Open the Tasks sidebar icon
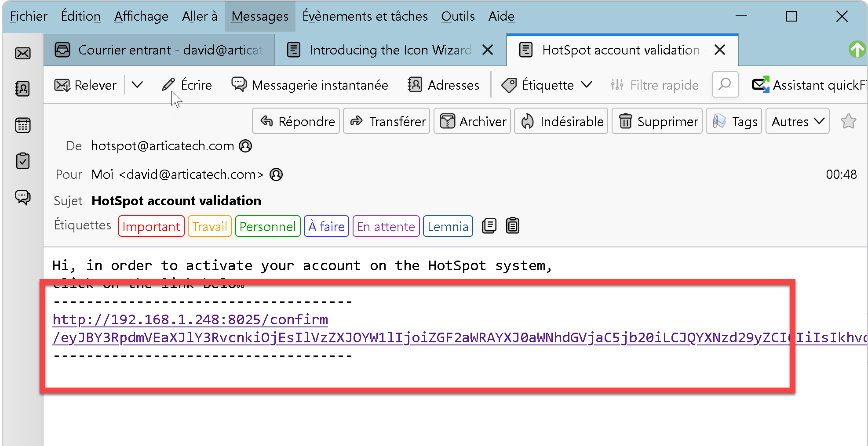Screen dimensions: 868x446 tap(23, 161)
